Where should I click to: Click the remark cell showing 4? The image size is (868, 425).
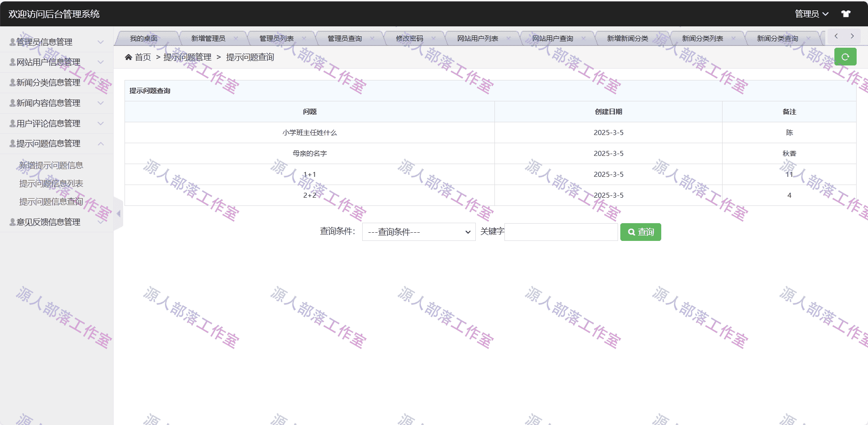coord(789,195)
